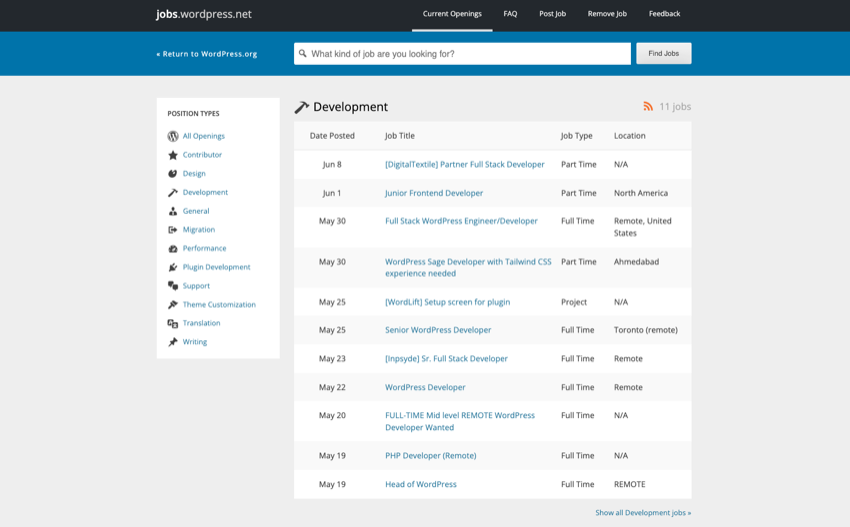850x527 pixels.
Task: Click the WordPress logo icon beside All Openings
Action: (x=173, y=136)
